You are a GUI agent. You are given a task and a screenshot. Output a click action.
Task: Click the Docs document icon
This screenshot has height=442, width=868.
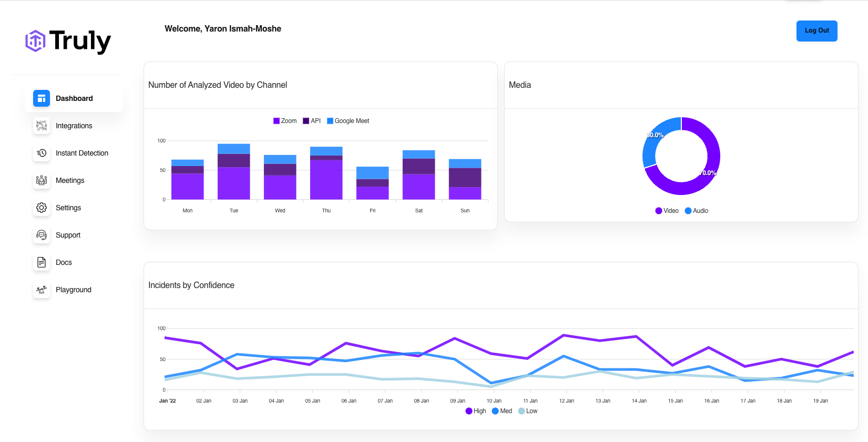click(x=42, y=262)
